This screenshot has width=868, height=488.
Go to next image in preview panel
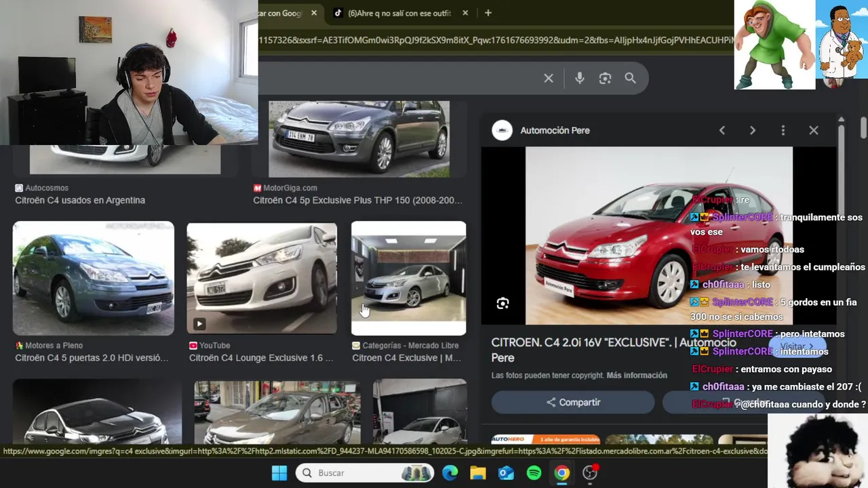pyautogui.click(x=753, y=130)
